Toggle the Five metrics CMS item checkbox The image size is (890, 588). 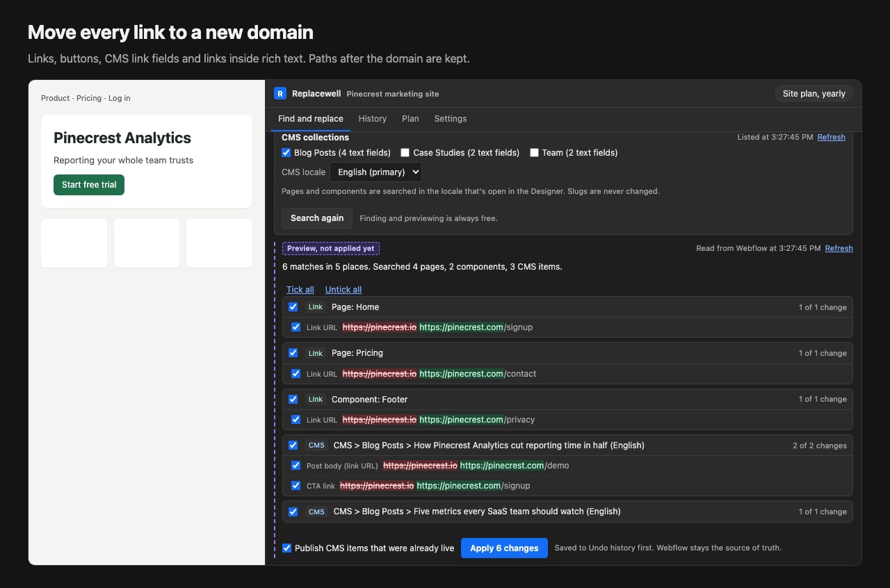[293, 512]
